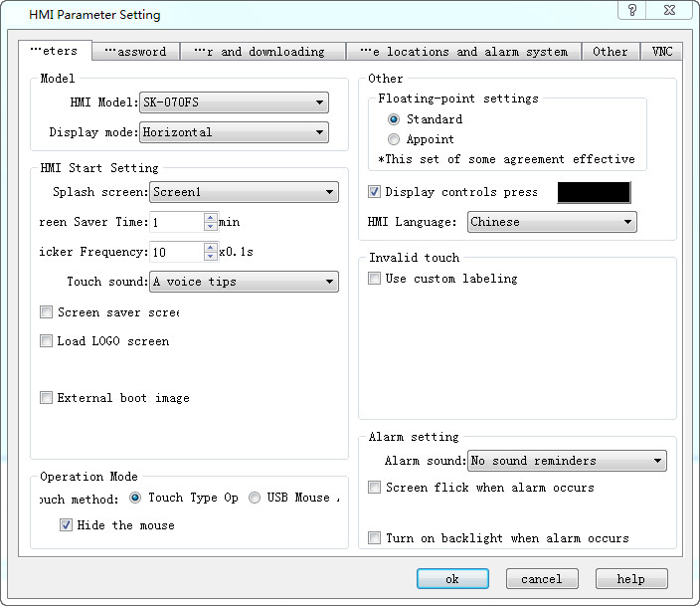Toggle the Display controls press checkbox
The width and height of the screenshot is (700, 606).
point(374,192)
